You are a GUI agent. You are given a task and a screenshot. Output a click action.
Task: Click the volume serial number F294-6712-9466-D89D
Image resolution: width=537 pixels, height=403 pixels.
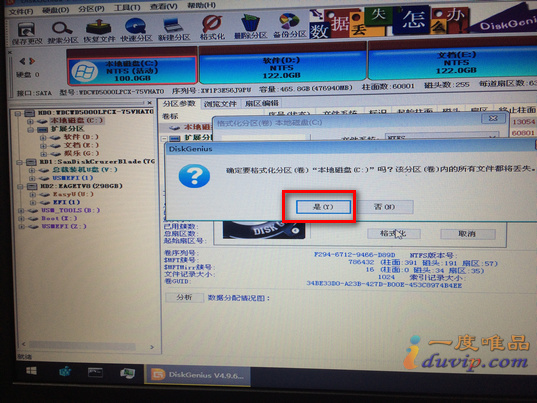coord(355,255)
